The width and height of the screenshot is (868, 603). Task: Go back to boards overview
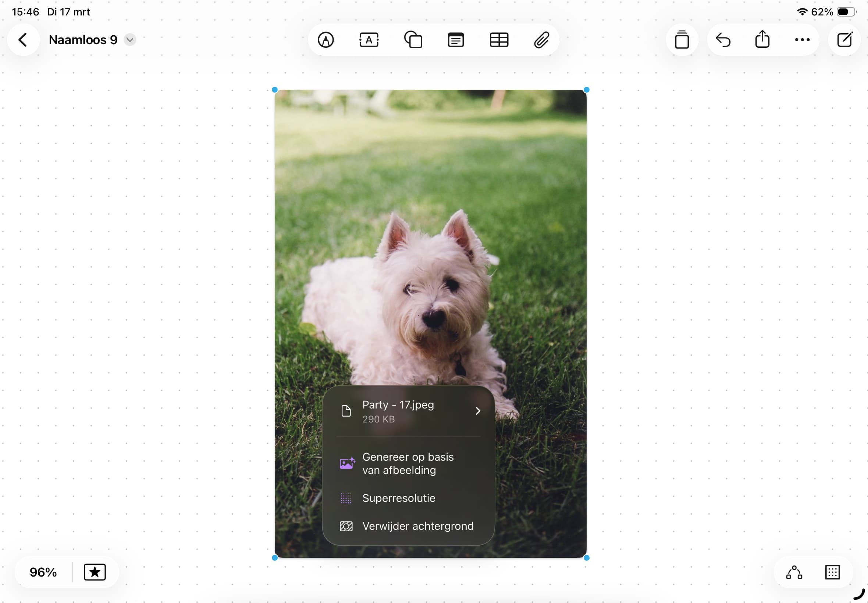(23, 40)
